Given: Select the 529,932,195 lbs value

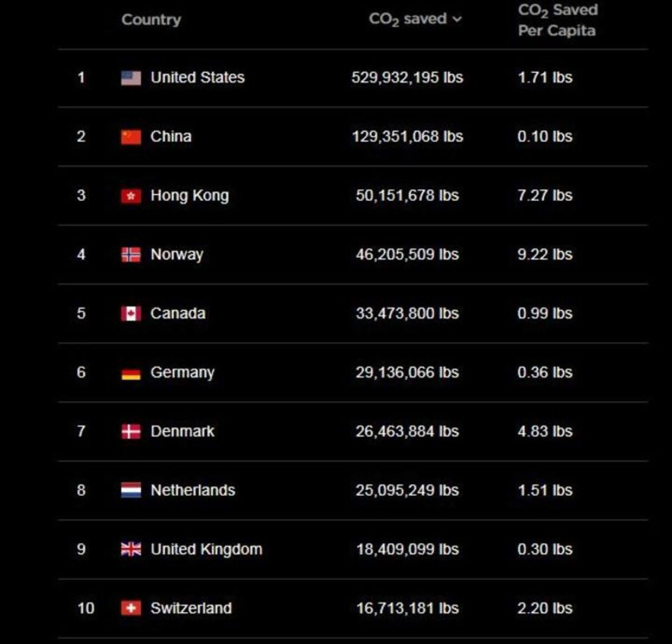Looking at the screenshot, I should (x=407, y=77).
